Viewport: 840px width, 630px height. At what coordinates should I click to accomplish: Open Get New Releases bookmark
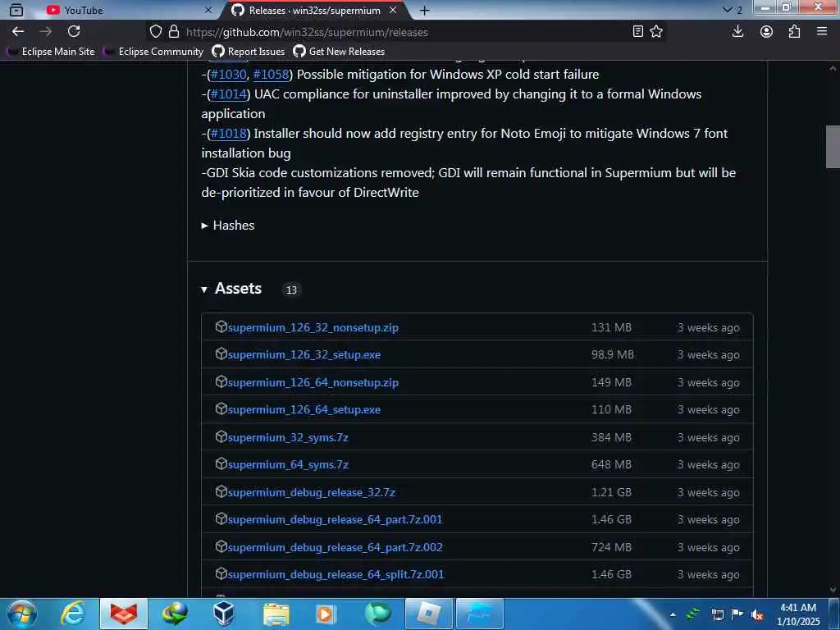coord(339,52)
